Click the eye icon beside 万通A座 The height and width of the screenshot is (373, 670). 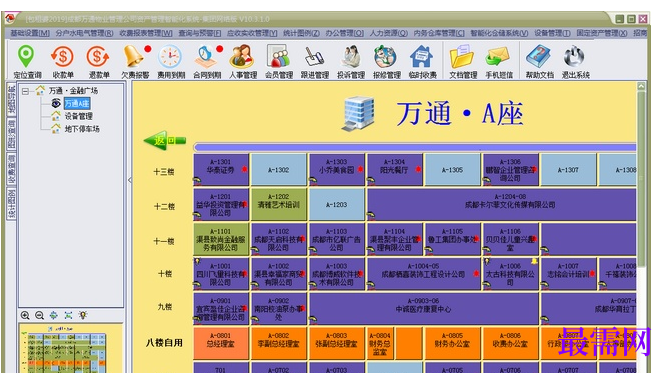point(56,103)
